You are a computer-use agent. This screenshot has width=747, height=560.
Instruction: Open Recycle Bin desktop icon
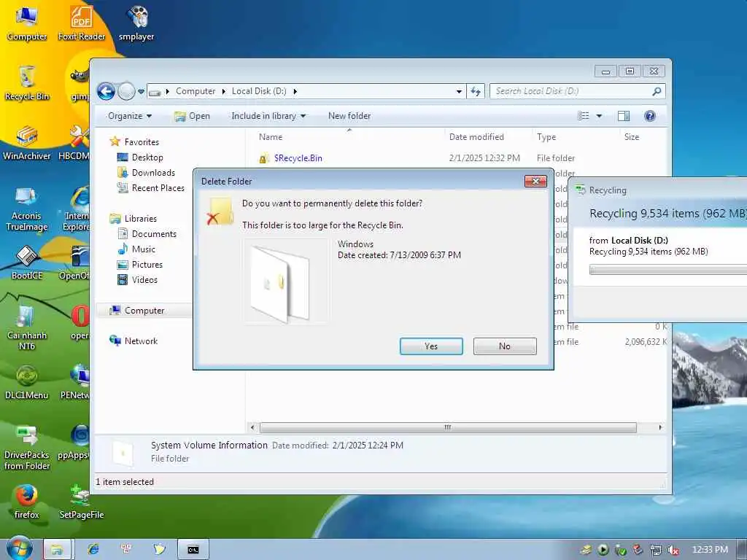pos(27,84)
